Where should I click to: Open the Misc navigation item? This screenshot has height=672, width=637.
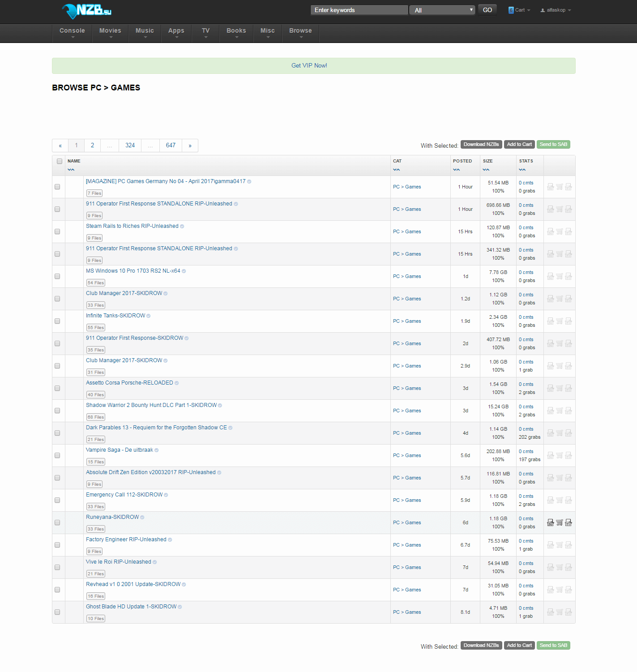coord(268,33)
